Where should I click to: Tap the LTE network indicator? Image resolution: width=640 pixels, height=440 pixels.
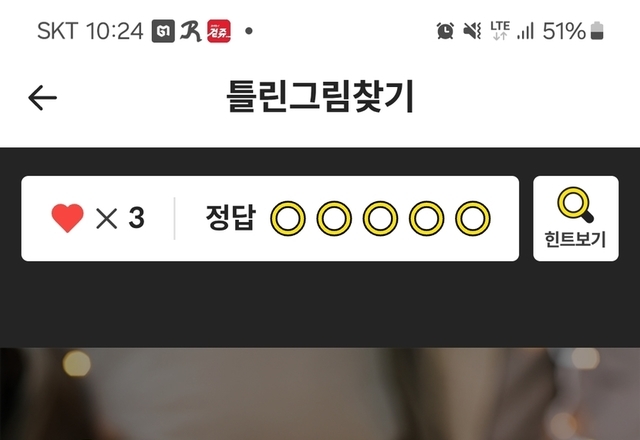[500, 31]
